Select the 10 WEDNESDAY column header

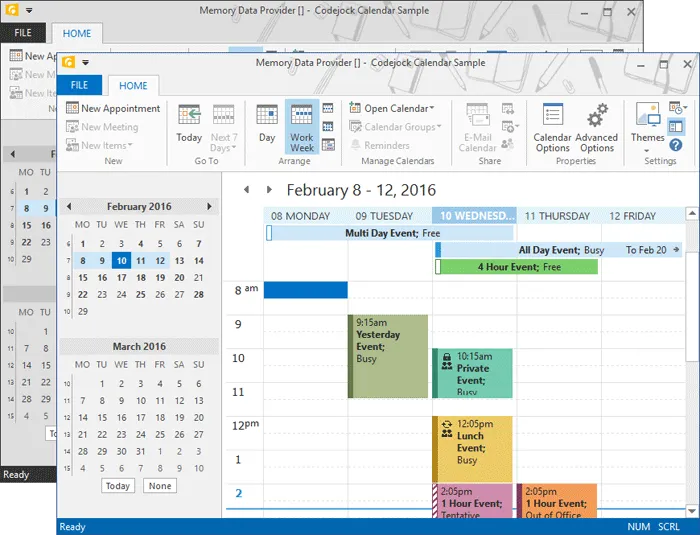coord(474,216)
